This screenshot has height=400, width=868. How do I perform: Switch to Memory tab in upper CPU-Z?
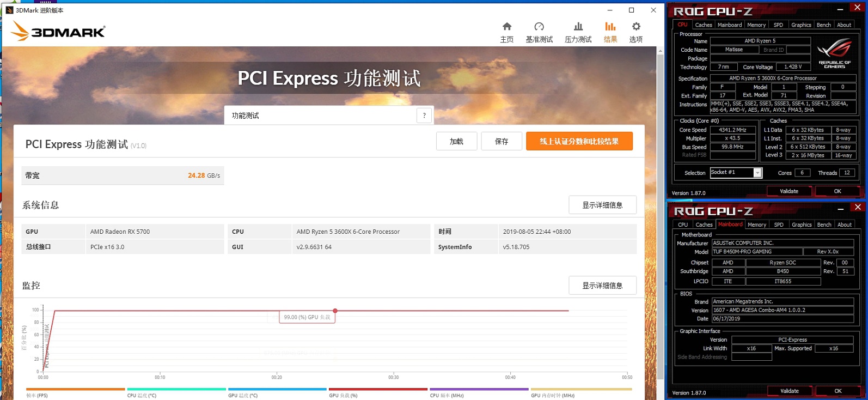[x=756, y=25]
